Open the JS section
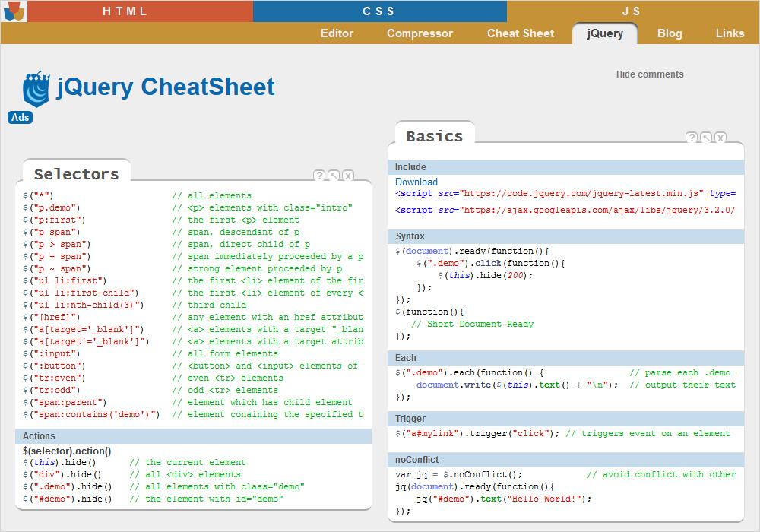Viewport: 760px width, 532px height. tap(632, 11)
